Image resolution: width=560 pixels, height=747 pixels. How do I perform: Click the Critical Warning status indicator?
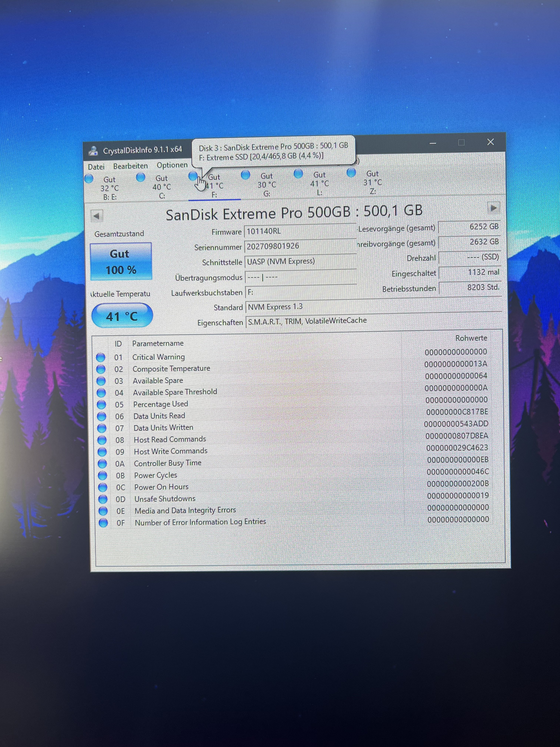coord(101,357)
